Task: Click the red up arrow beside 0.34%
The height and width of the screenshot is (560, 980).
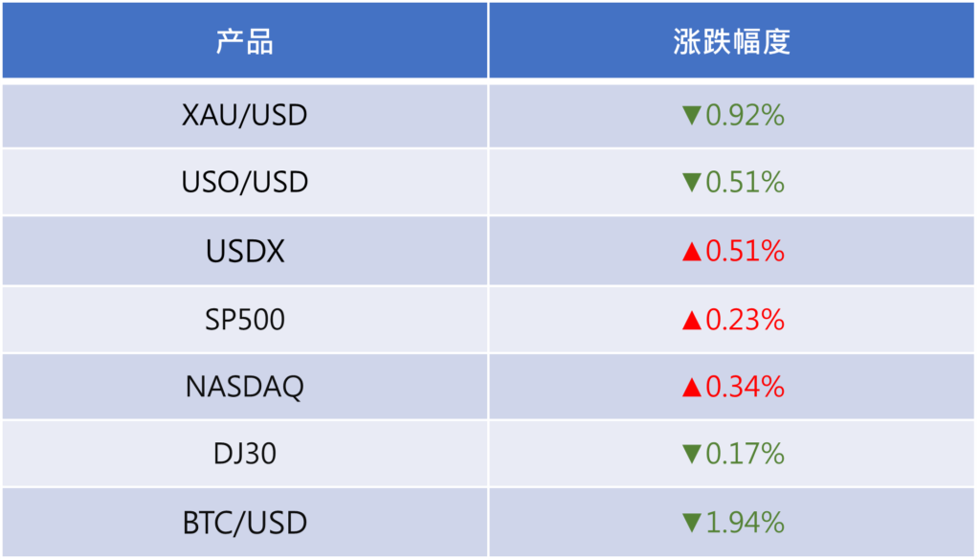Action: pyautogui.click(x=692, y=388)
